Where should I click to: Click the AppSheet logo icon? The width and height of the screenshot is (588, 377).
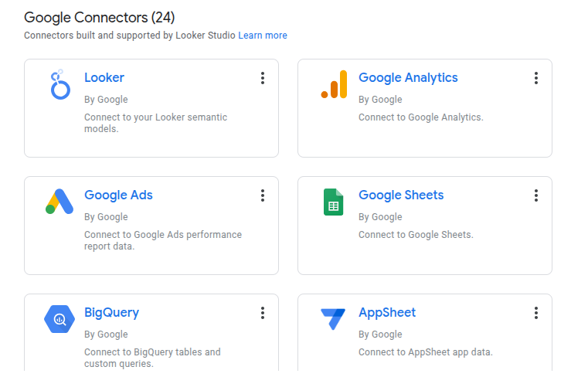334,319
